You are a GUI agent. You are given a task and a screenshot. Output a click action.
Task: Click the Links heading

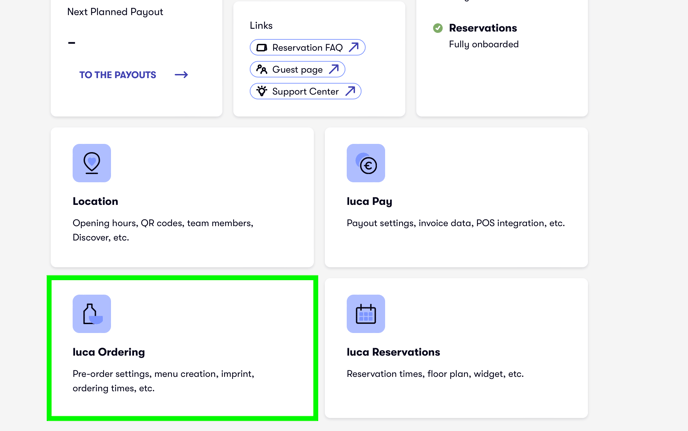[x=261, y=25]
